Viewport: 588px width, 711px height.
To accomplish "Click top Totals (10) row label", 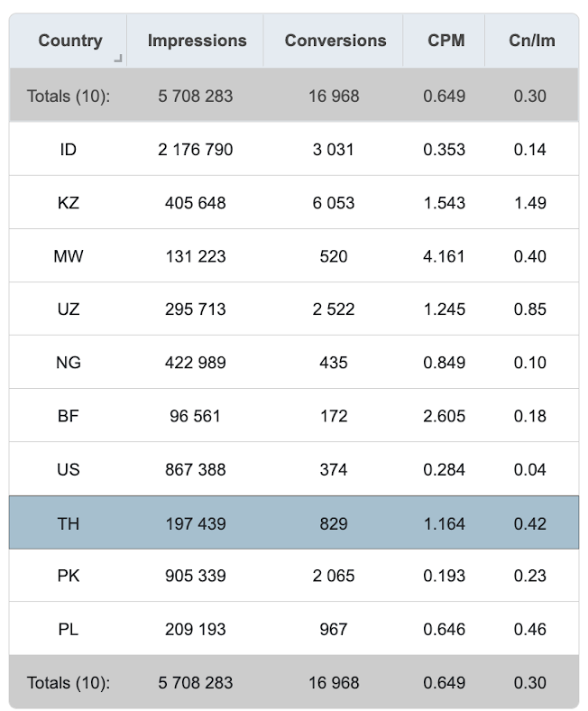I will point(69,97).
